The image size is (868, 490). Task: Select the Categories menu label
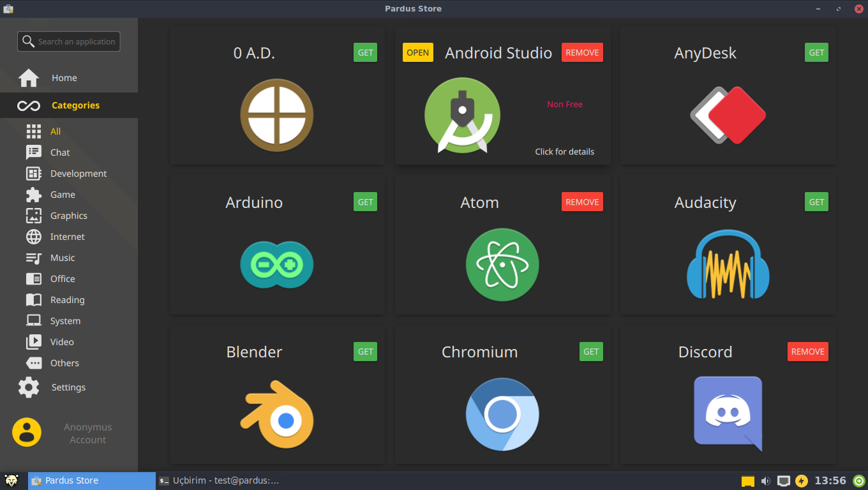(75, 105)
